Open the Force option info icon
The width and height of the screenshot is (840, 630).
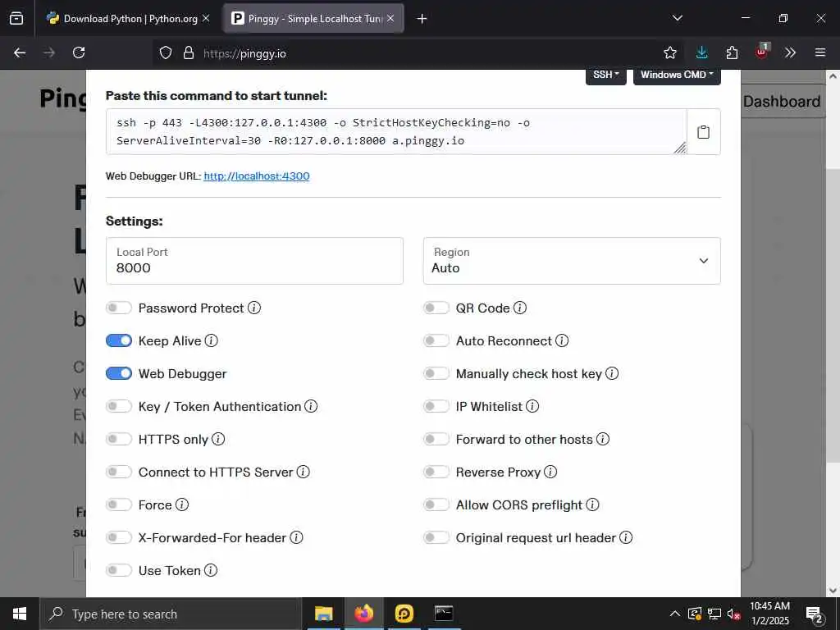pos(182,504)
